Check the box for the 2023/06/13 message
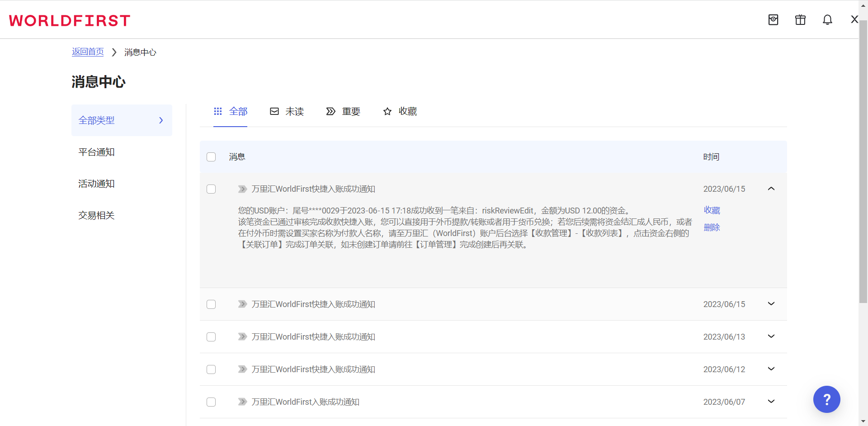The height and width of the screenshot is (426, 868). coord(211,337)
